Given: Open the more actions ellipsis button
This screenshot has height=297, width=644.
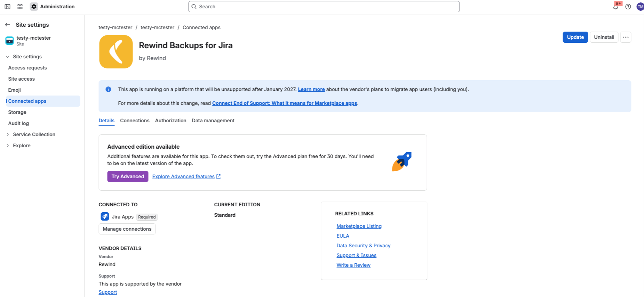Looking at the screenshot, I should 626,37.
